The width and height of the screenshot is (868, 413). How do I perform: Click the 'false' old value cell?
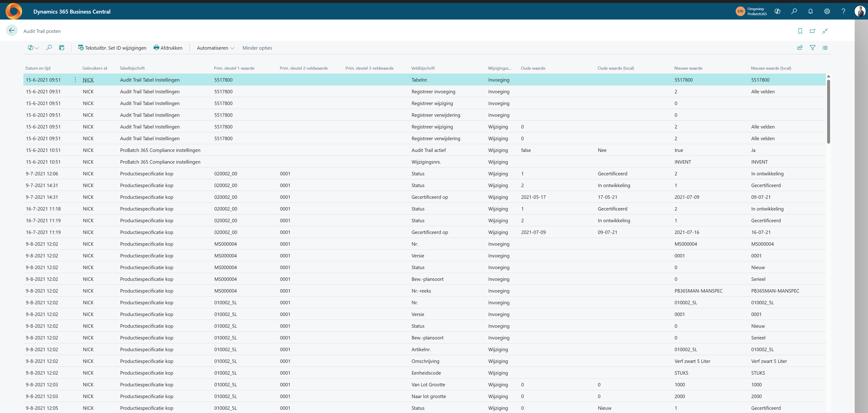526,150
